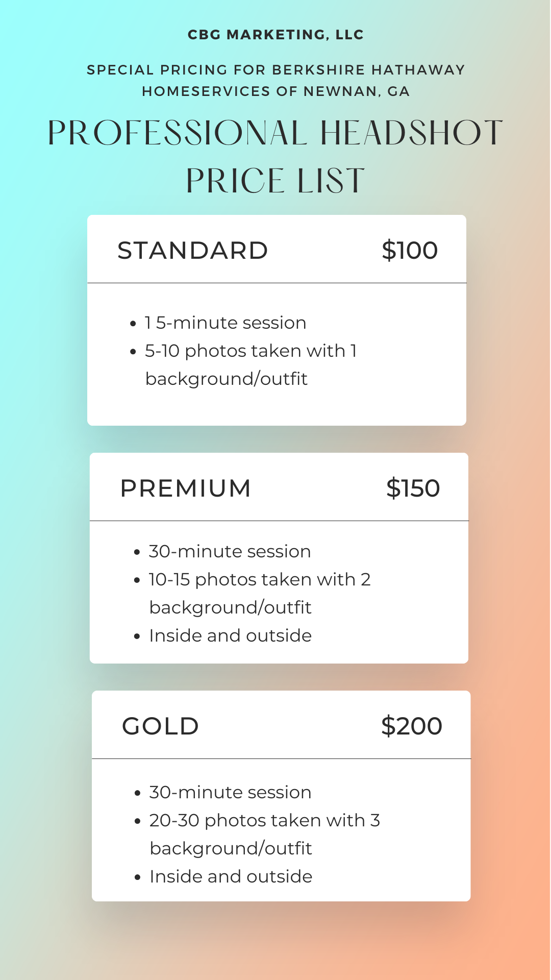Click the $200 price
This screenshot has height=980, width=551.
click(412, 726)
